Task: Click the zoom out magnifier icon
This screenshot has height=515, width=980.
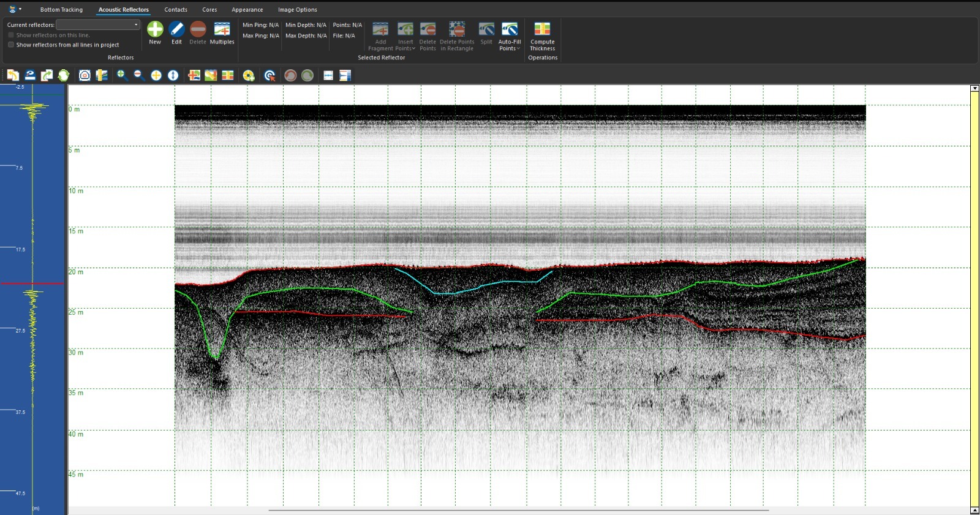Action: [139, 75]
